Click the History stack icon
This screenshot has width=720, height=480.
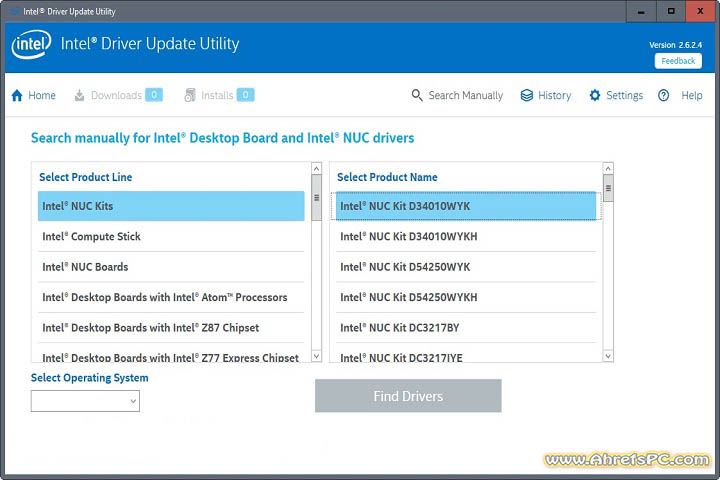tap(527, 95)
